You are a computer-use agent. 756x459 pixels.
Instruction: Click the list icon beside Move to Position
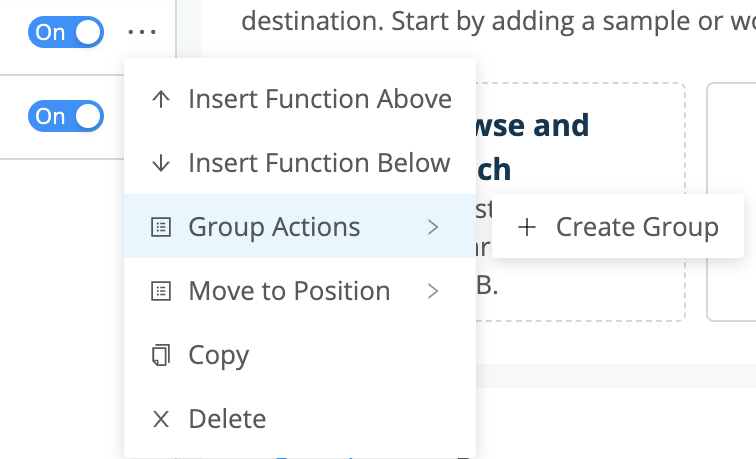click(160, 291)
